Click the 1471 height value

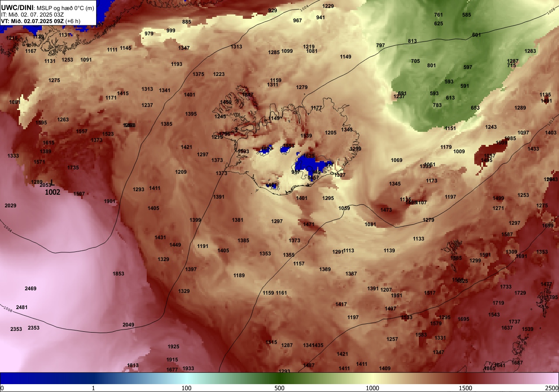(x=309, y=224)
